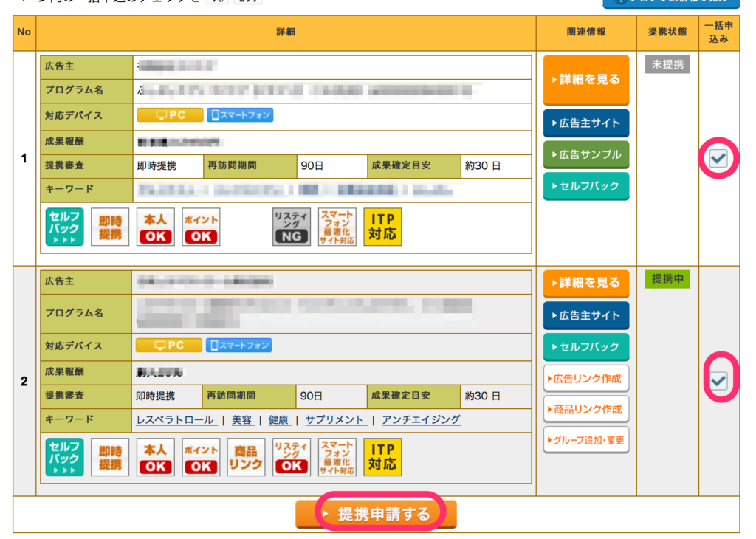Click the セルフバック icon in program 1

pyautogui.click(x=65, y=227)
